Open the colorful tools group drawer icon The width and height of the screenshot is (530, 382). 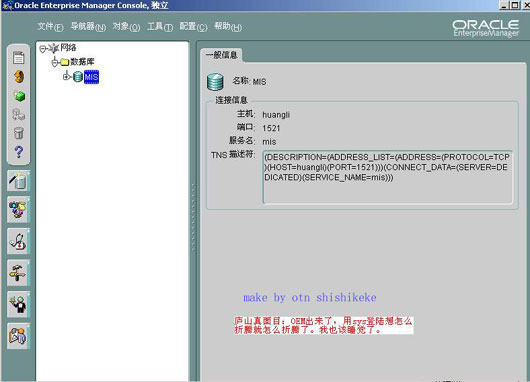18,210
